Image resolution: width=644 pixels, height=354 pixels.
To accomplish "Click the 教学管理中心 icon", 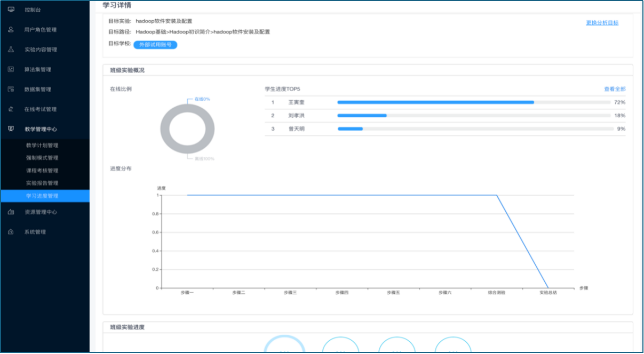I will tap(11, 129).
